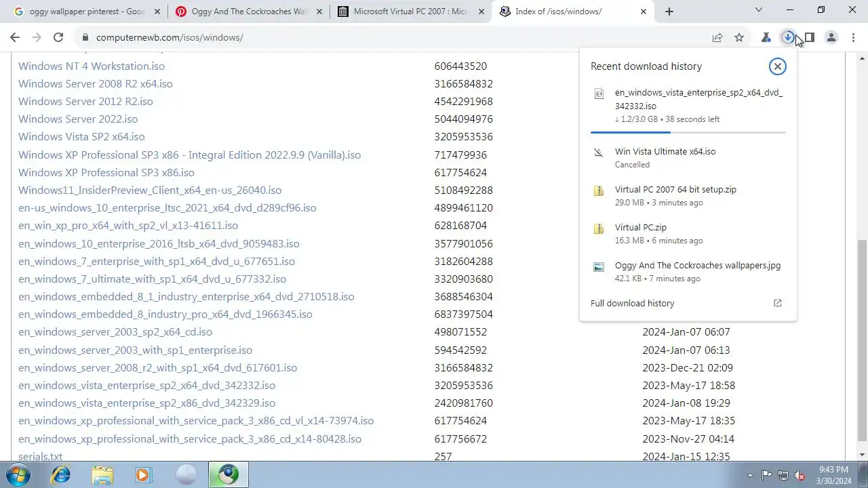
Task: Open the downloads toolbar icon
Action: point(787,38)
